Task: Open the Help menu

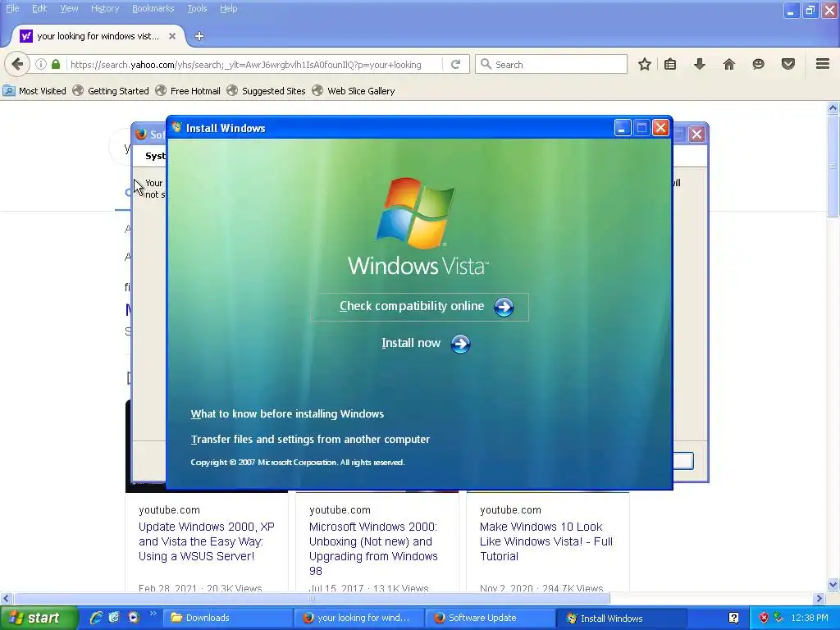Action: click(x=229, y=8)
